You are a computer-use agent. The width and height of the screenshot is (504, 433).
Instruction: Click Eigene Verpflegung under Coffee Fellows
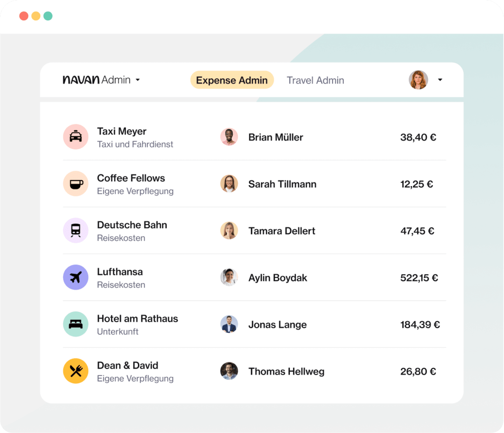(135, 191)
